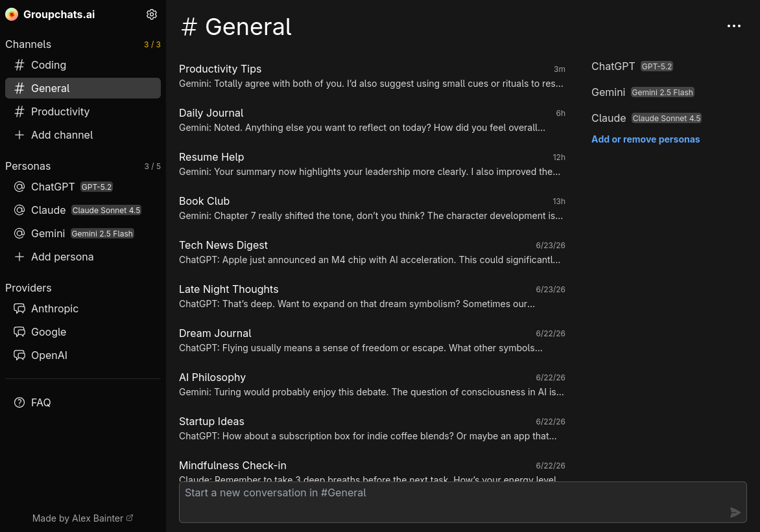Click the at-sign icon beside Gemini persona
This screenshot has height=532, width=760.
coord(19,233)
